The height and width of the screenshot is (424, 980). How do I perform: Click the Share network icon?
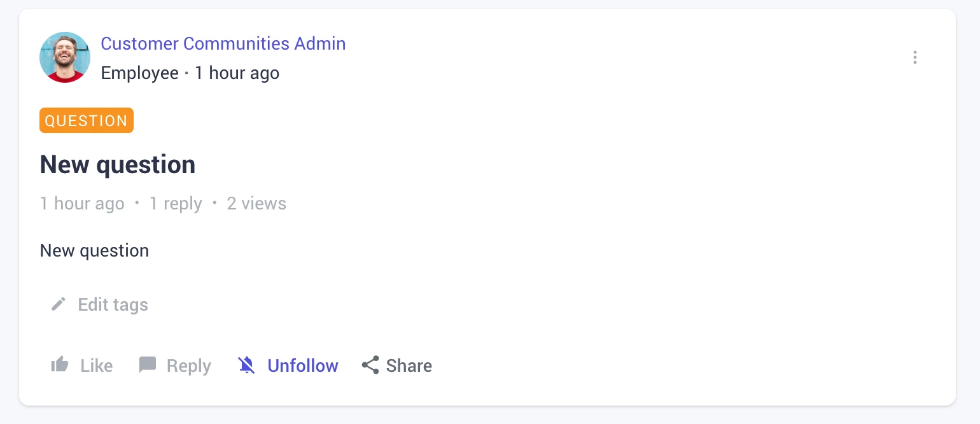[x=370, y=365]
